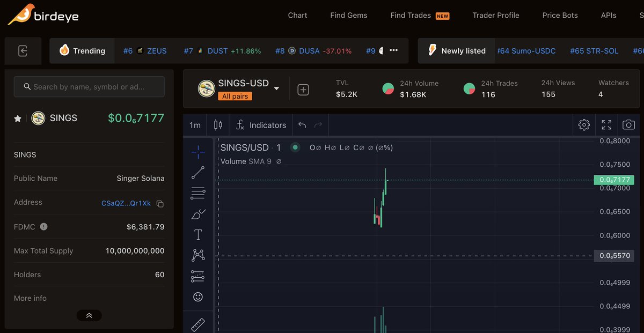Click the sidebar price $0.0₆7177
Screen dimensions: 644x333
pos(136,118)
